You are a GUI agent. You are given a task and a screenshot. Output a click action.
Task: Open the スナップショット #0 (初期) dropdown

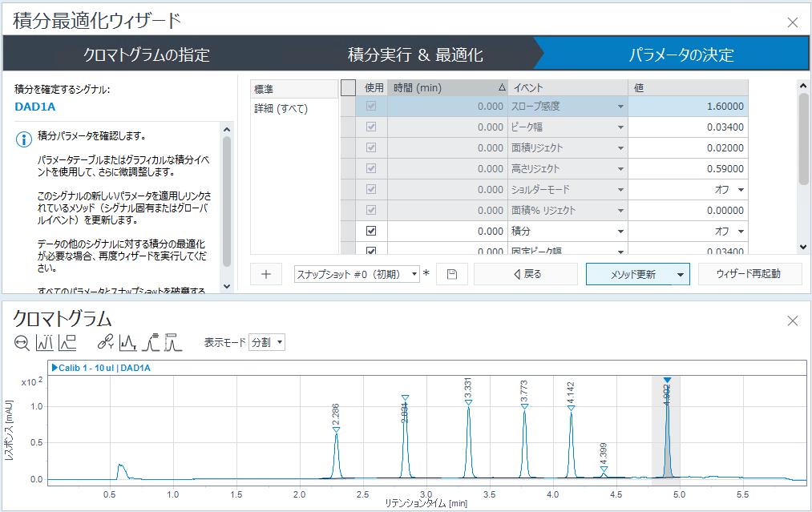(357, 274)
